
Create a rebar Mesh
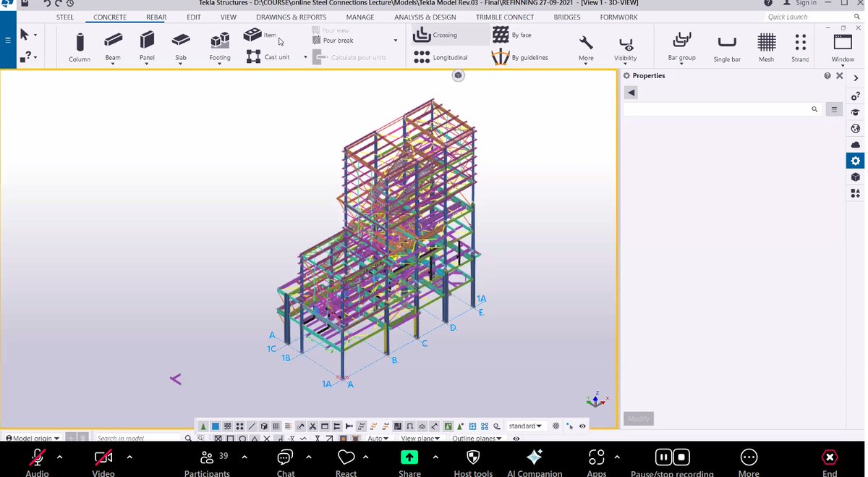(766, 48)
